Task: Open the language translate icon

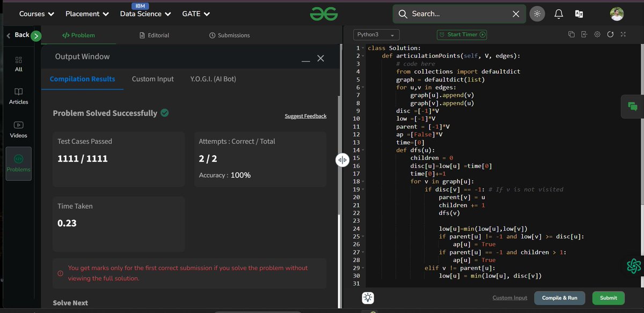Action: (x=579, y=14)
